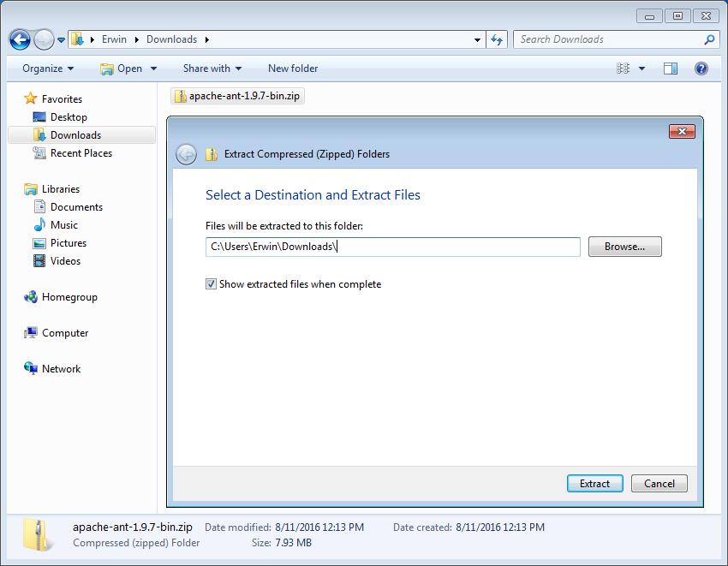The width and height of the screenshot is (728, 566).
Task: Click the change view icon
Action: [x=623, y=69]
